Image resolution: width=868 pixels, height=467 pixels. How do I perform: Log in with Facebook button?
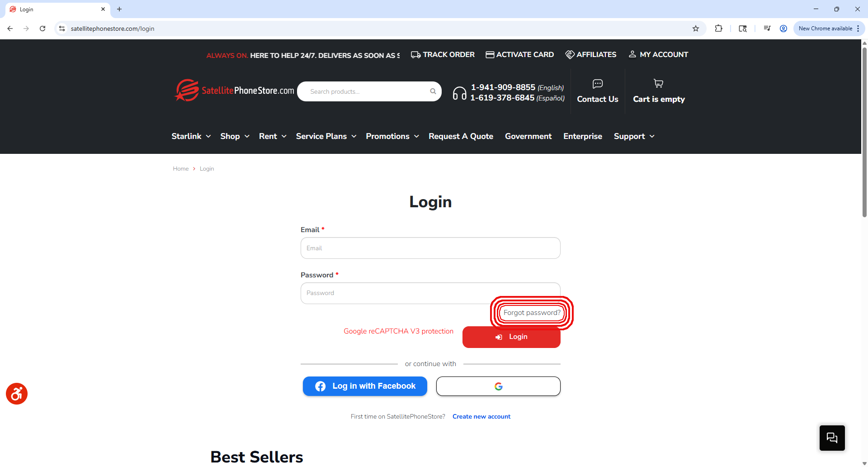[365, 386]
